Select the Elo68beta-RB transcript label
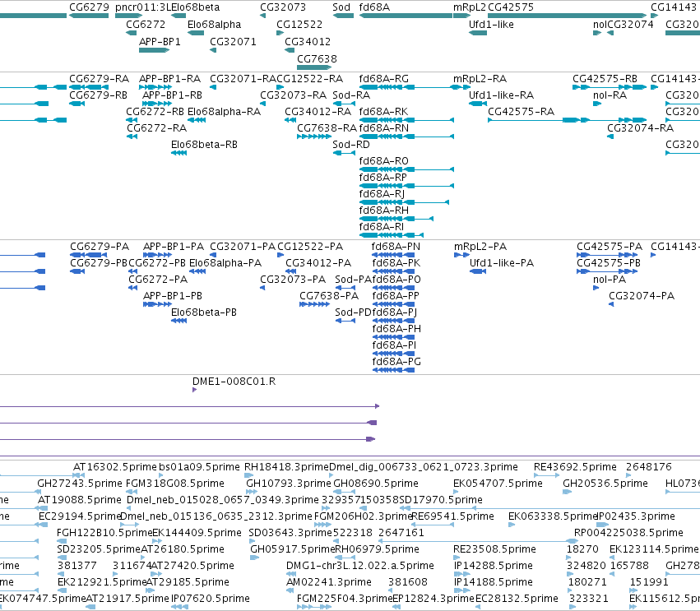The height and width of the screenshot is (611, 700). [x=204, y=145]
